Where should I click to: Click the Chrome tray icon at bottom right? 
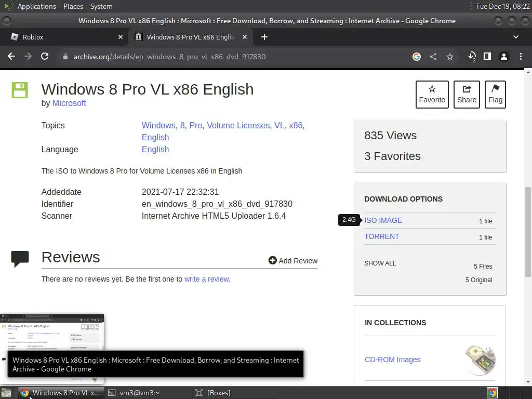pos(492,393)
